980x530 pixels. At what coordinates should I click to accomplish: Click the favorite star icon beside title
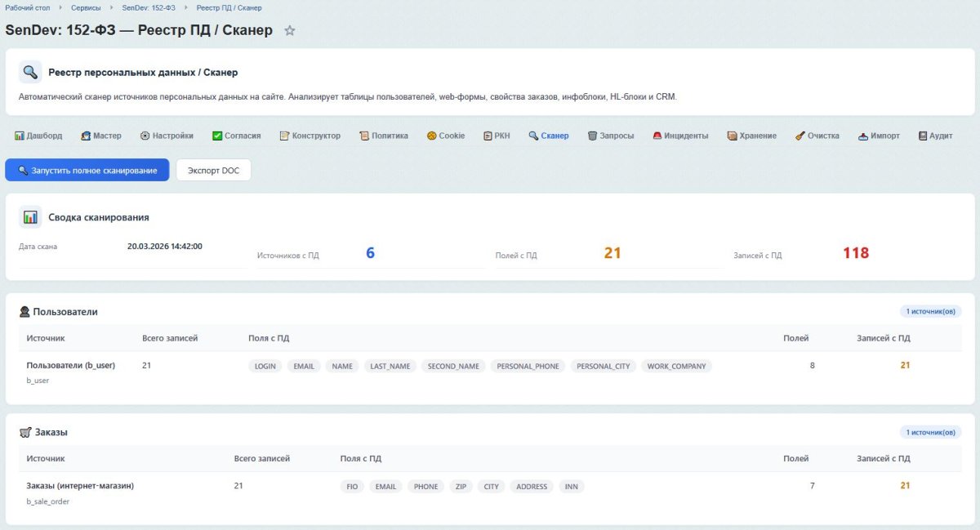tap(289, 31)
